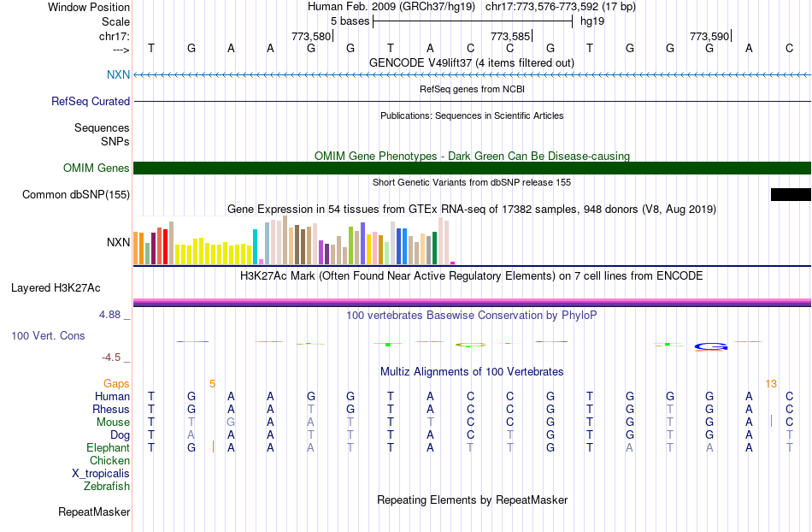812x532 pixels.
Task: Click the Dog species row label
Action: [x=120, y=435]
